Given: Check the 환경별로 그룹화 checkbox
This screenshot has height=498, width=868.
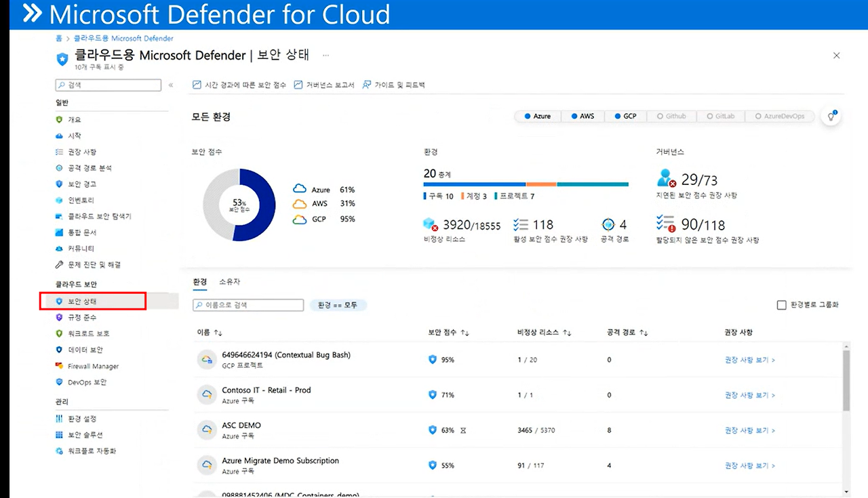Looking at the screenshot, I should [x=781, y=305].
